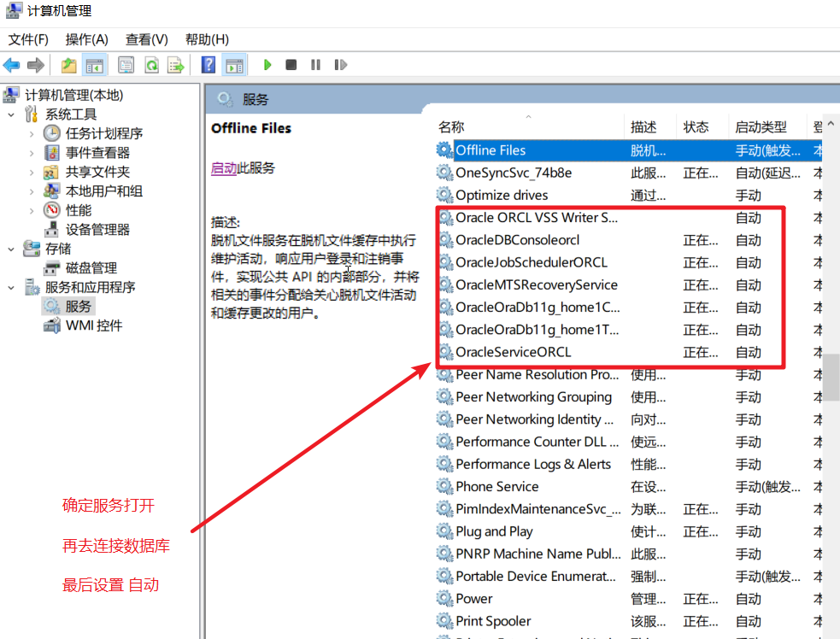The image size is (840, 639).
Task: Sort services by the 描述 column header
Action: click(650, 127)
